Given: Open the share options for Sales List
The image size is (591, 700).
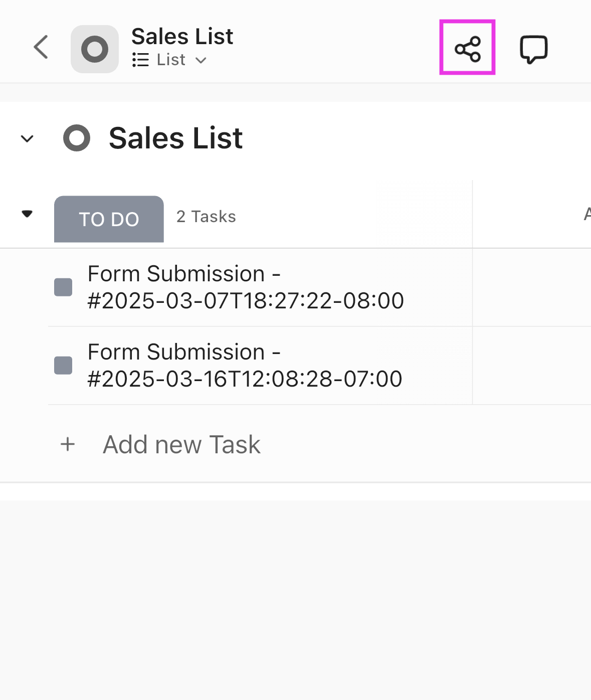Looking at the screenshot, I should pos(466,48).
